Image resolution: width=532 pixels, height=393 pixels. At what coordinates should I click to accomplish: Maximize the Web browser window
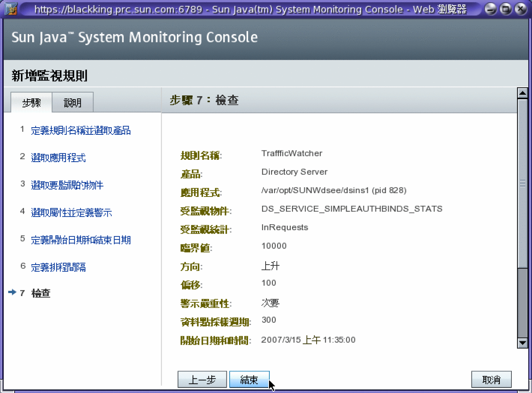505,9
